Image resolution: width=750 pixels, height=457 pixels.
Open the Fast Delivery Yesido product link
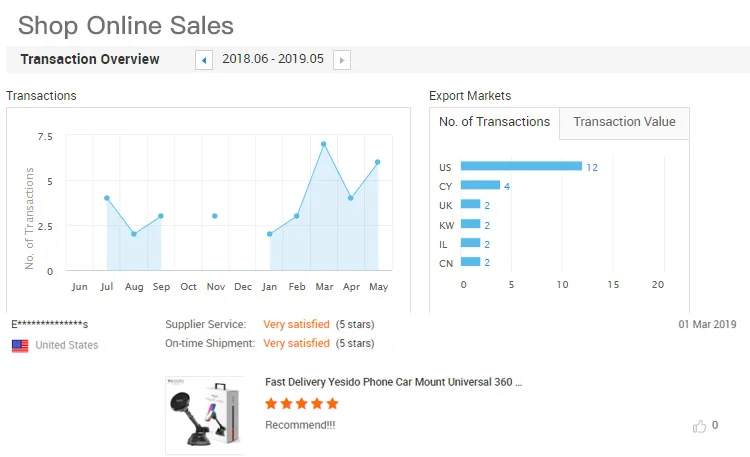coord(393,382)
